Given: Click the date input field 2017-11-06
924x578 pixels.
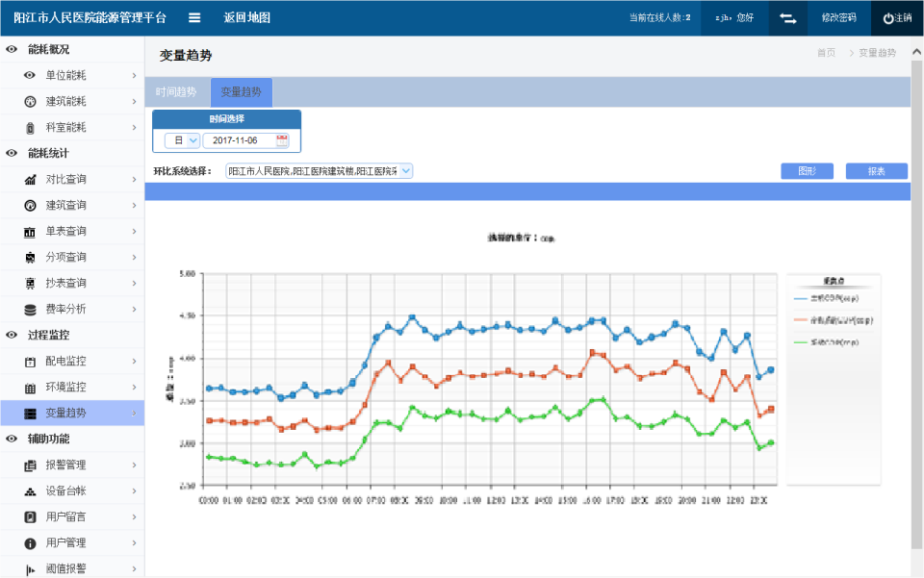Looking at the screenshot, I should [238, 140].
